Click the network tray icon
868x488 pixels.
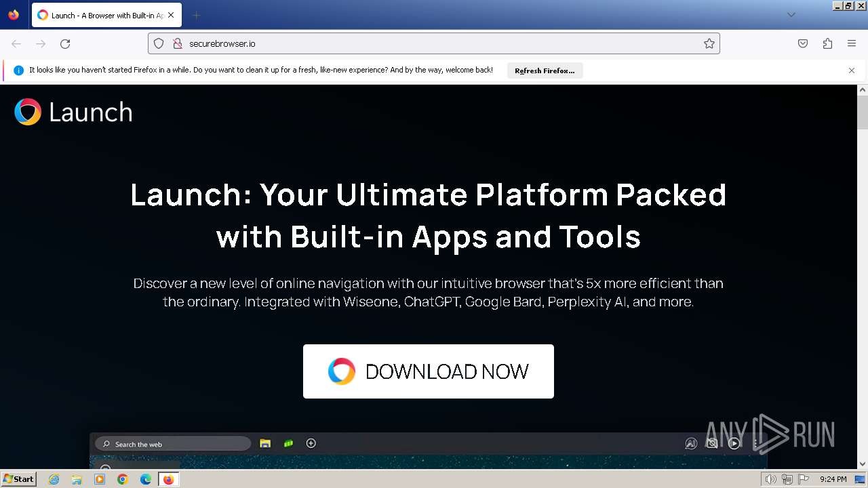787,479
